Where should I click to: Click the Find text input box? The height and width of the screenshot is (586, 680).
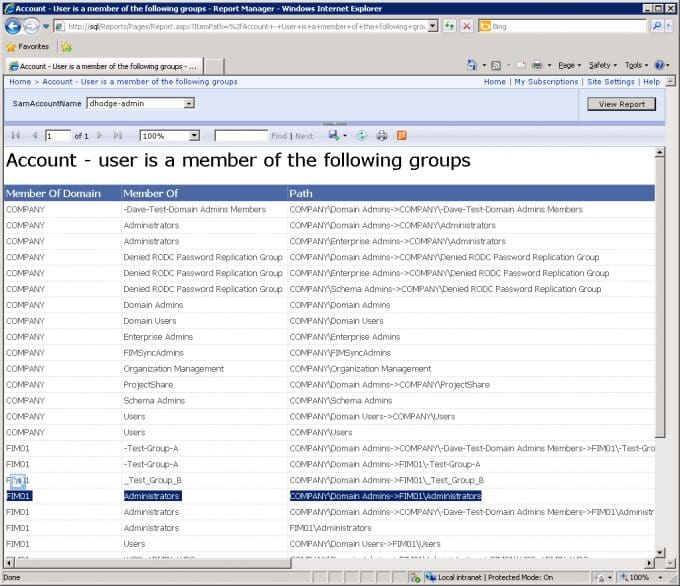click(241, 136)
